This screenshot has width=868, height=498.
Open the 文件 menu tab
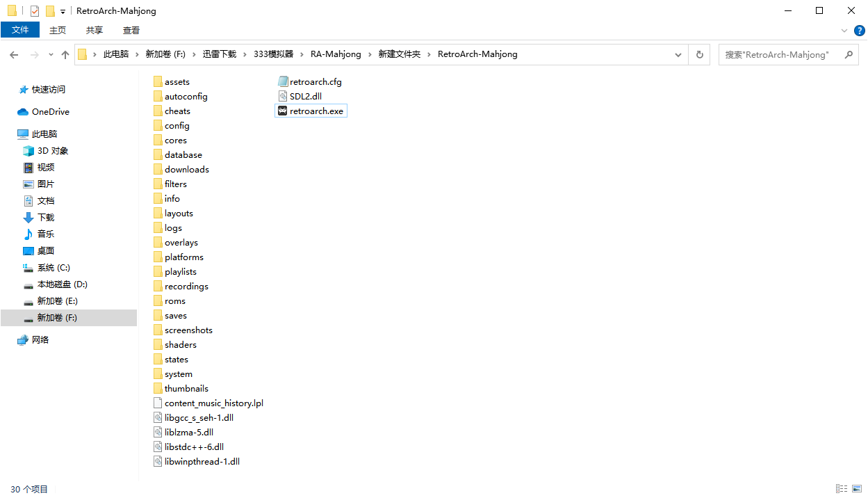(x=20, y=30)
